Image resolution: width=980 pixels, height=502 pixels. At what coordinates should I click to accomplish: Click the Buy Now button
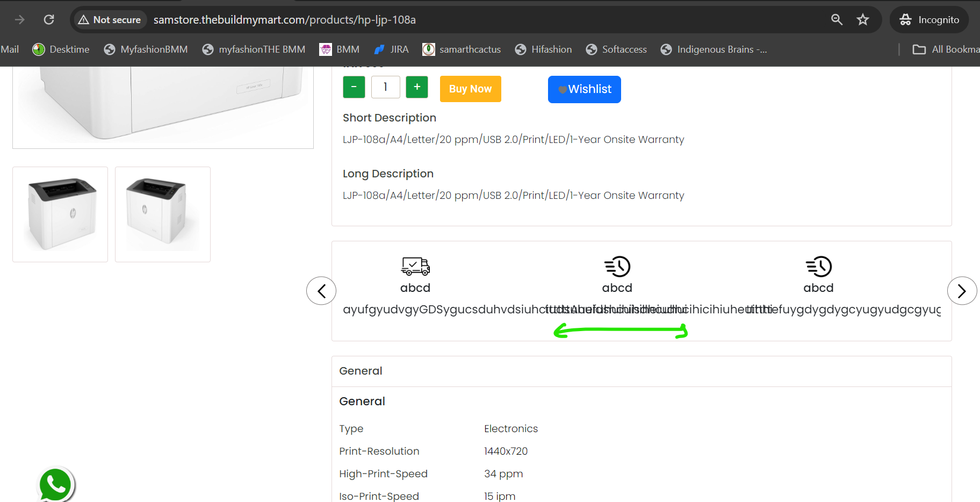pyautogui.click(x=471, y=89)
